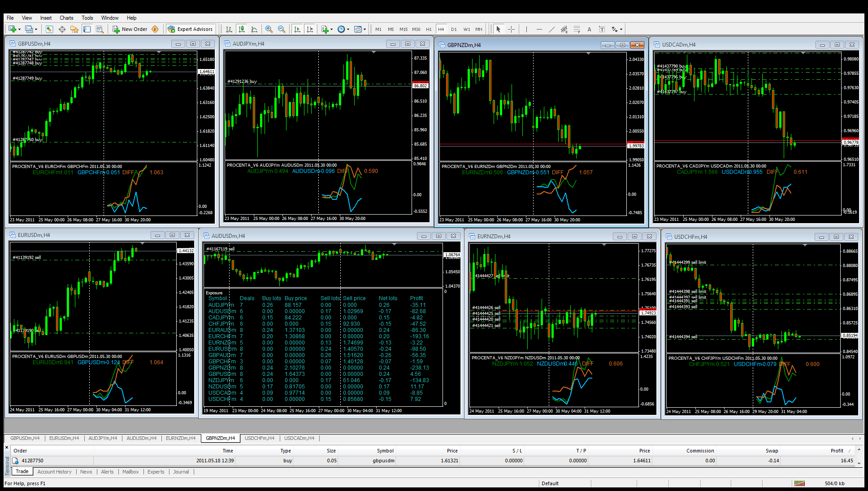Set timeframe to M1
868x491 pixels.
pos(378,29)
